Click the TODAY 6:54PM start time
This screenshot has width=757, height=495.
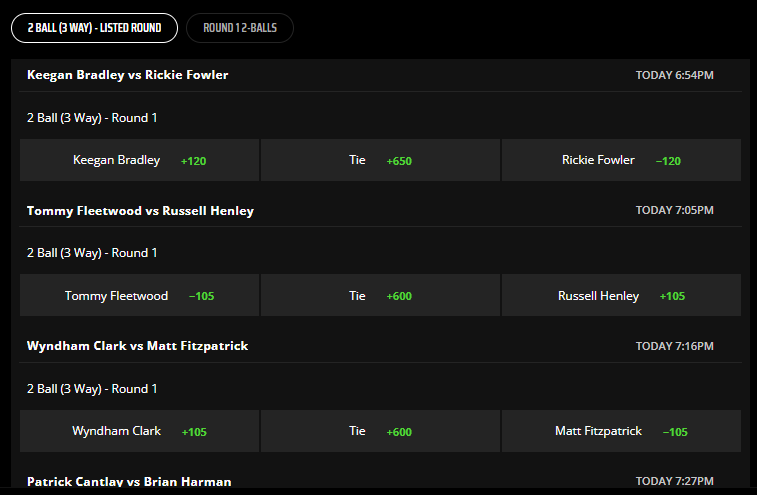pos(674,75)
